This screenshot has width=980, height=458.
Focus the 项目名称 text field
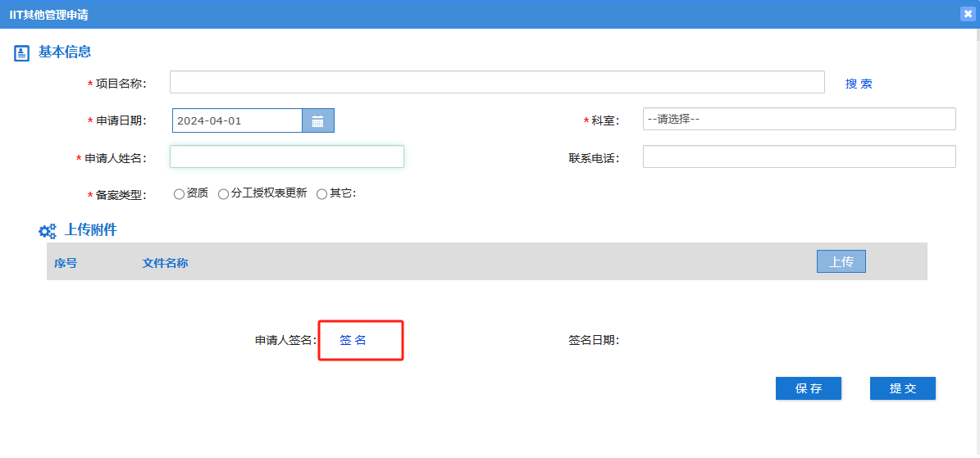(496, 82)
